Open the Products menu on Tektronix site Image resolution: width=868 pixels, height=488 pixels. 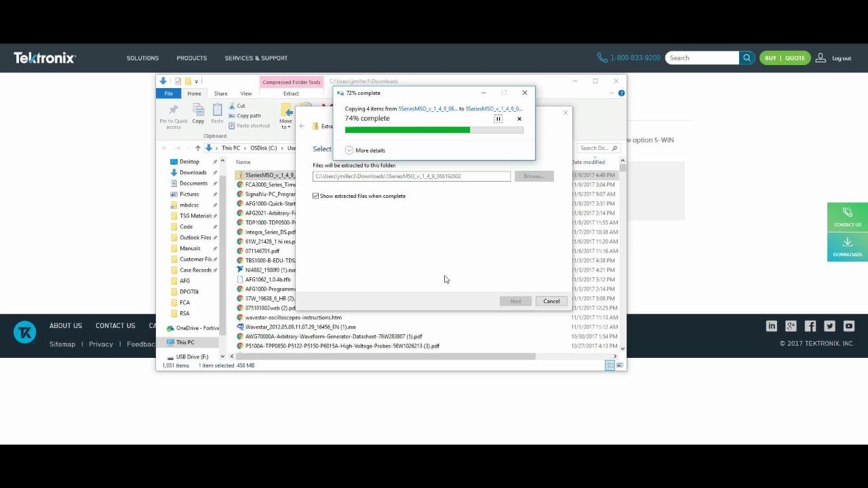(192, 58)
